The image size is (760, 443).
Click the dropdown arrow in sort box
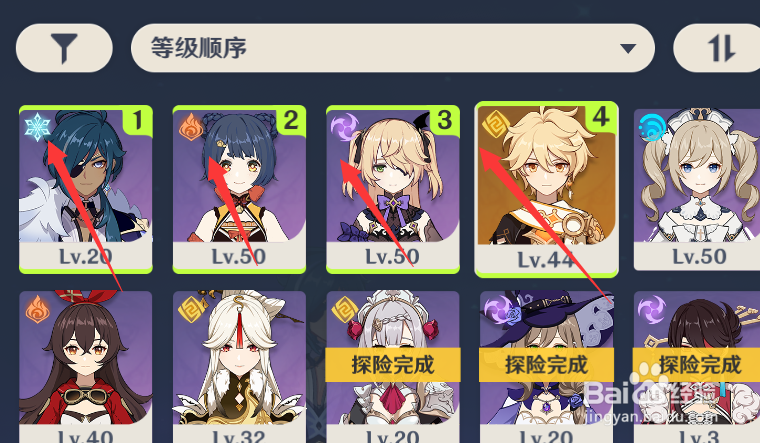(628, 48)
